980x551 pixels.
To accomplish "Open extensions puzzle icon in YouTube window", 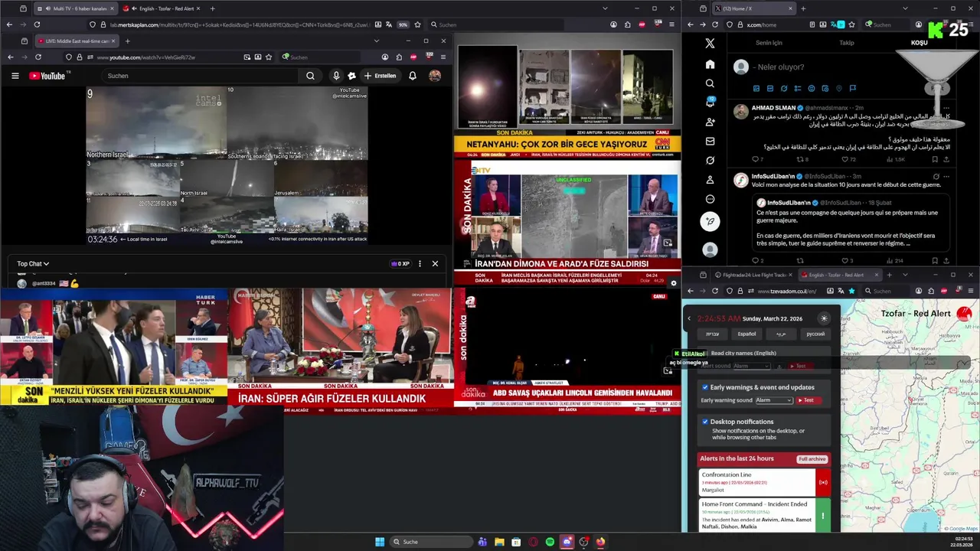I will 399,57.
